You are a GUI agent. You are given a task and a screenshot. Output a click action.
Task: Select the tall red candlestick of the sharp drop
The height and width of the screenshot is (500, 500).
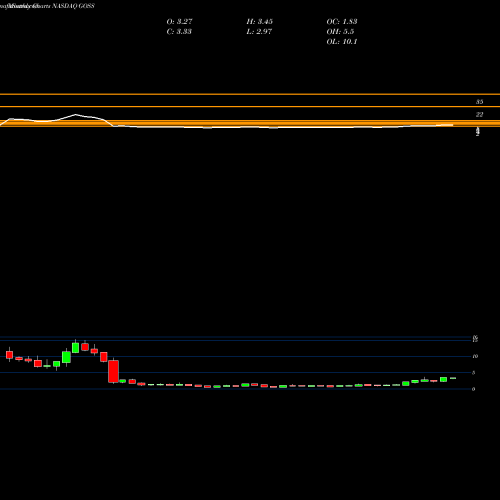click(x=114, y=371)
